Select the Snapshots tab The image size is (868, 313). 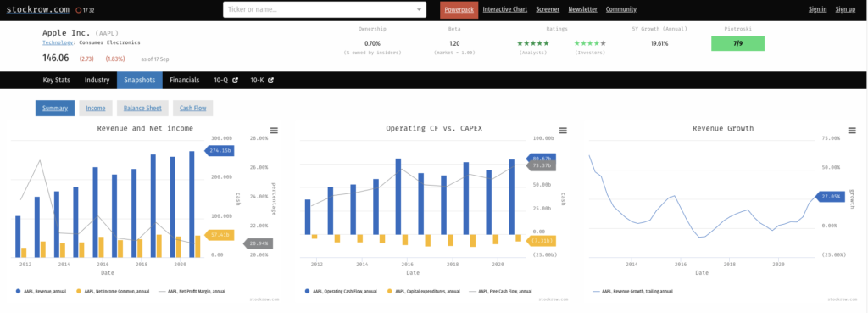[140, 81]
